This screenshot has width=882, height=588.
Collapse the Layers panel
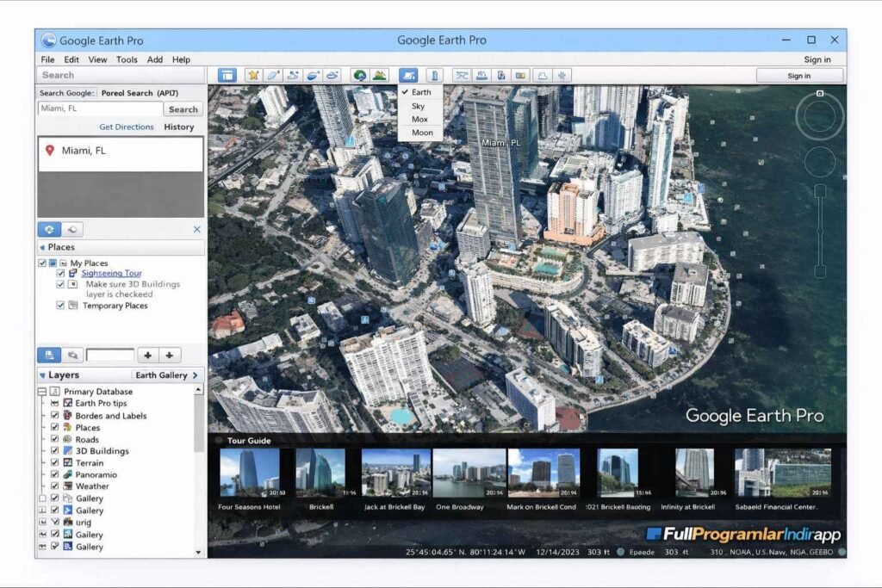tap(41, 375)
